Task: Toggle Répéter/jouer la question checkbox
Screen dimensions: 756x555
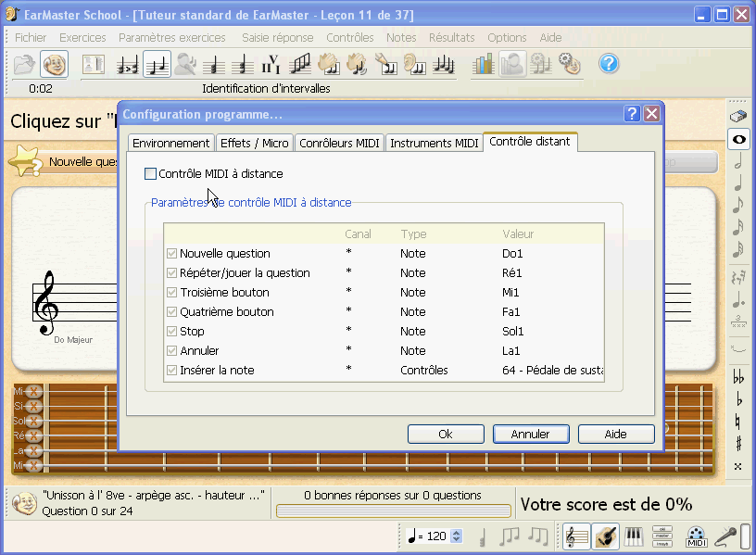Action: click(x=171, y=273)
